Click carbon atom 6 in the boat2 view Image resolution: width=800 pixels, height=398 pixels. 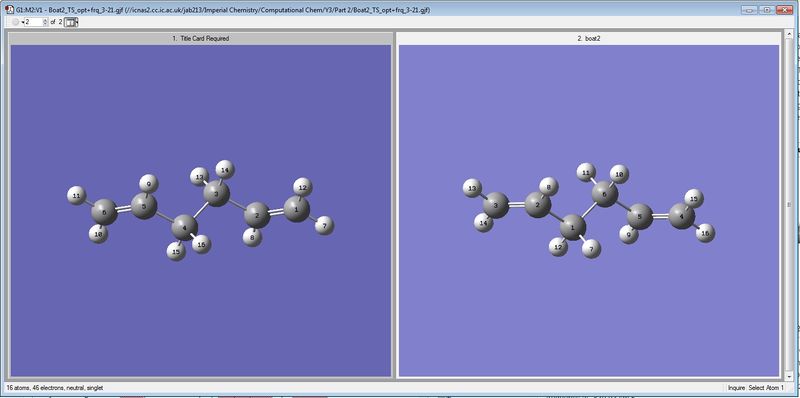coord(605,194)
